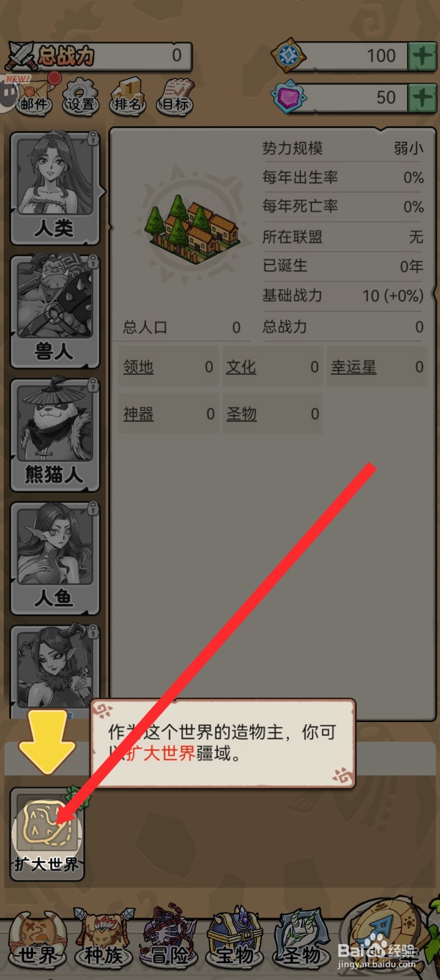Tap the 扩大世界 expand world icon
The width and height of the screenshot is (440, 980).
click(47, 834)
